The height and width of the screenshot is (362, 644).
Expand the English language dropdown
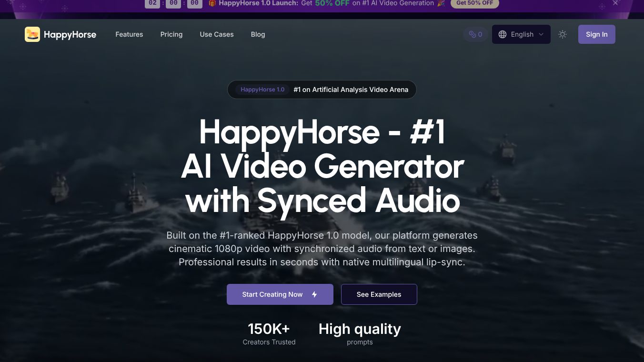point(521,34)
